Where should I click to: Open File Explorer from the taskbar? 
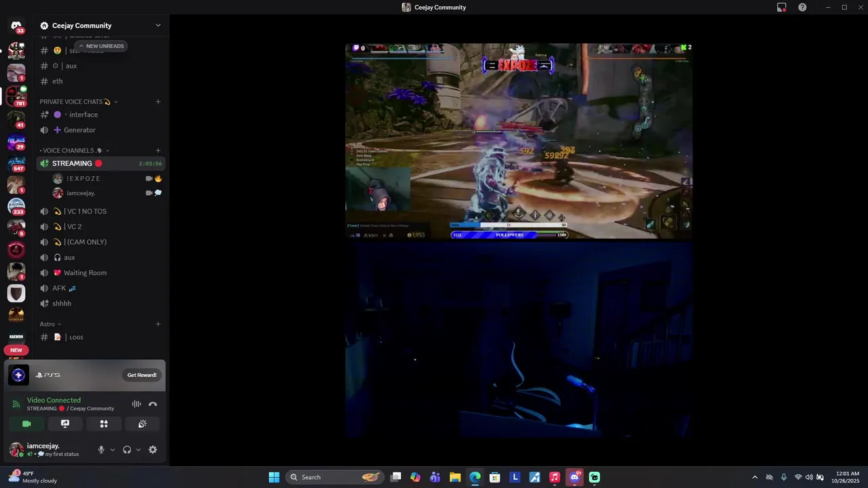455,477
